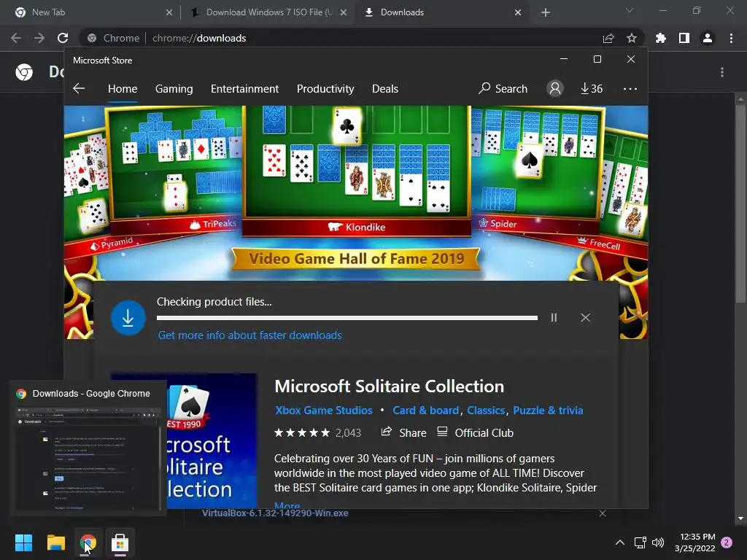Open the volume control in tray
747x560 pixels.
click(658, 542)
